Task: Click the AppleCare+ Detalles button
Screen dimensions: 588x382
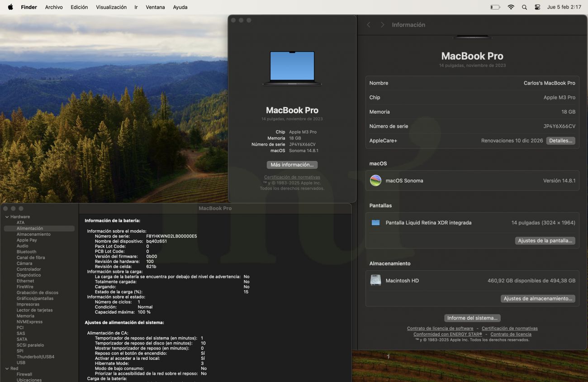Action: click(560, 141)
